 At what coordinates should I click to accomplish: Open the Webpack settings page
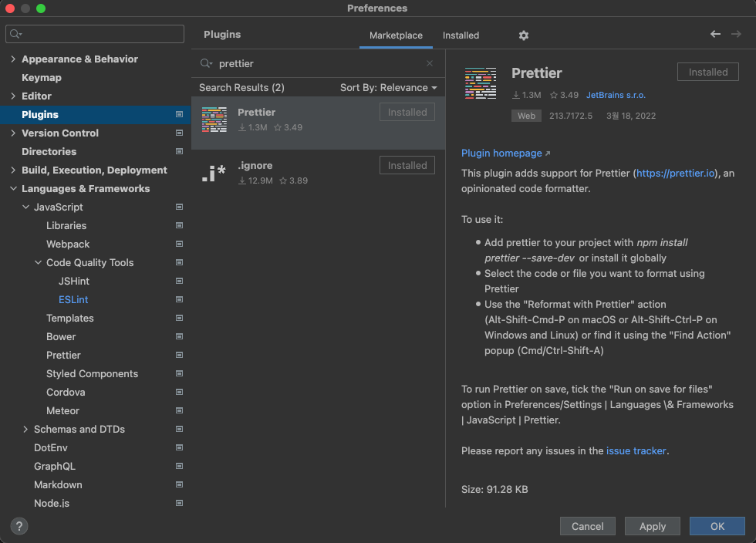point(68,244)
